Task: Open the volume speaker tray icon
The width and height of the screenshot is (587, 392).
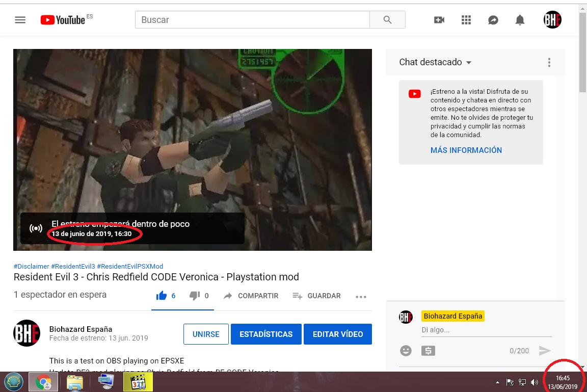Action: 534,382
